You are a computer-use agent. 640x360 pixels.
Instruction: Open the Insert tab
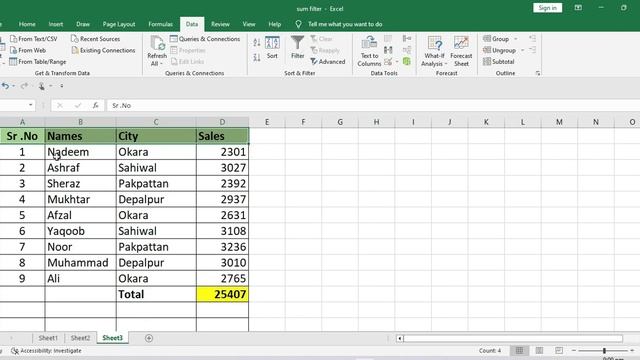click(x=56, y=24)
